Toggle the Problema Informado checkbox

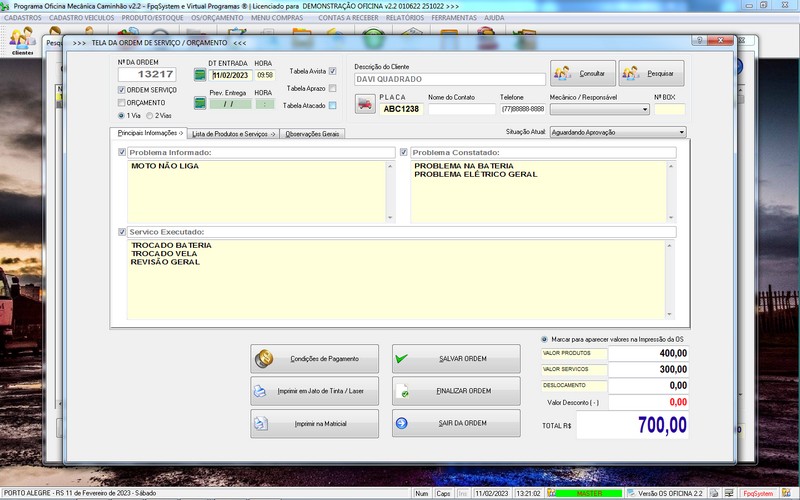coord(122,152)
